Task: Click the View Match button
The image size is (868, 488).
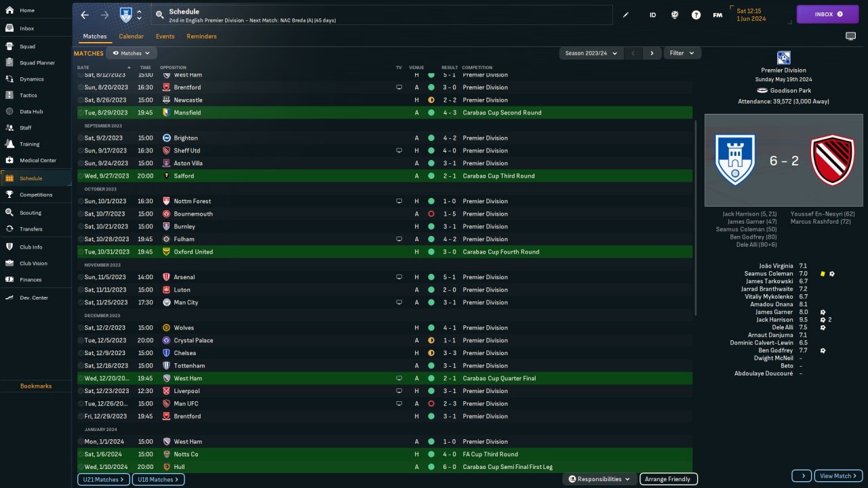Action: 838,476
